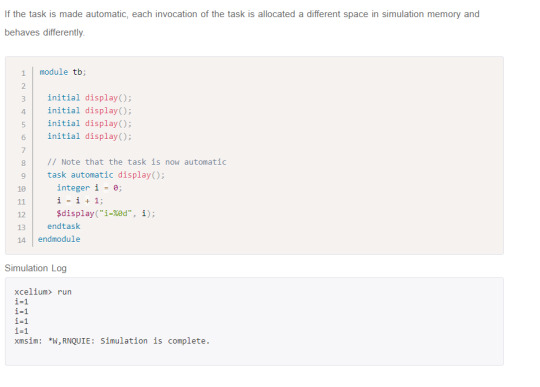Click the intro paragraph about automatic tasks
This screenshot has width=540, height=387.
tap(242, 23)
